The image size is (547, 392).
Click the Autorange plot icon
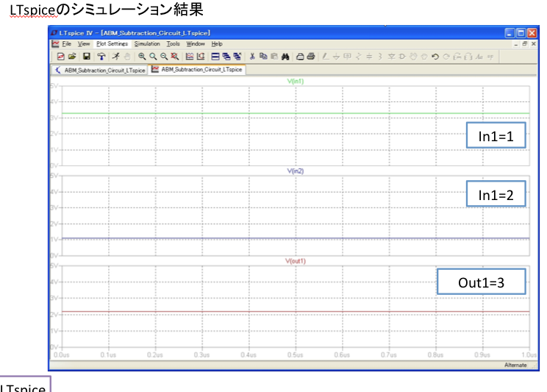point(201,56)
